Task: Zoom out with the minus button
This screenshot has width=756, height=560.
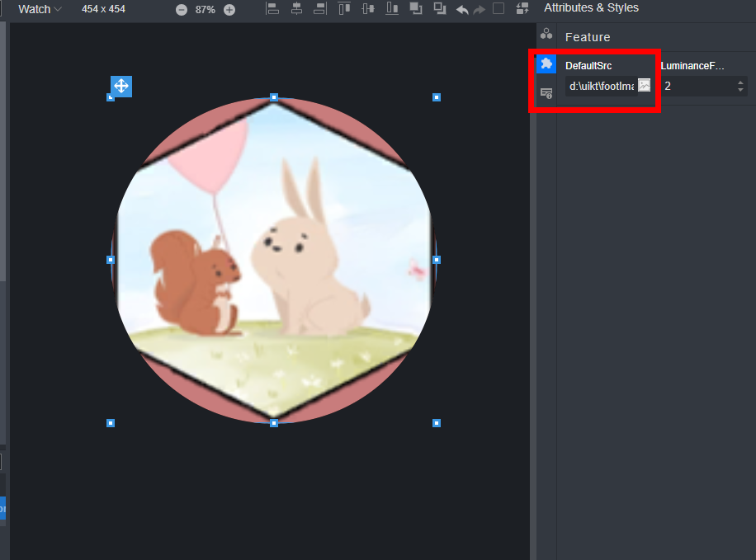Action: coord(182,10)
